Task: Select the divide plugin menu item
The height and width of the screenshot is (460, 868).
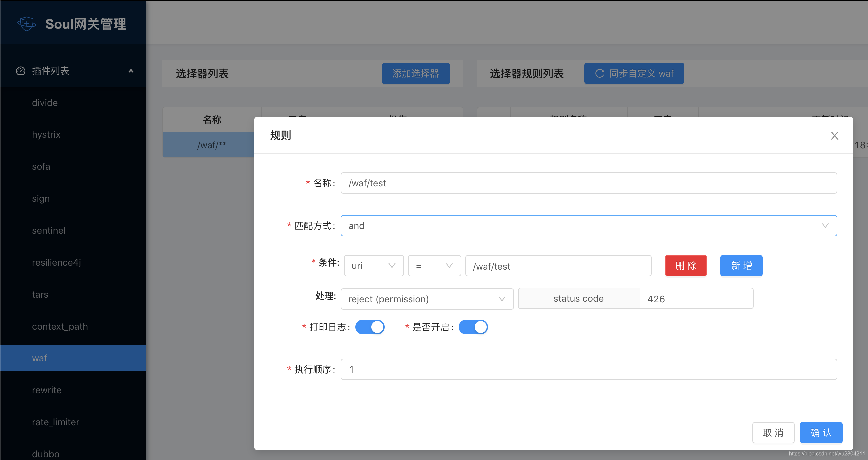Action: click(x=45, y=103)
